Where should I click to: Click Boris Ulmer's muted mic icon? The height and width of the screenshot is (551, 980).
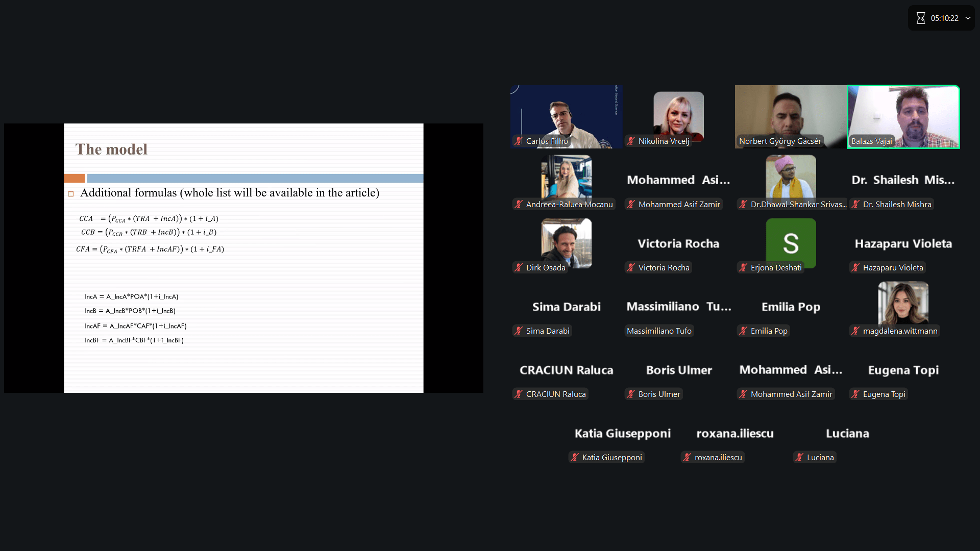tap(631, 394)
